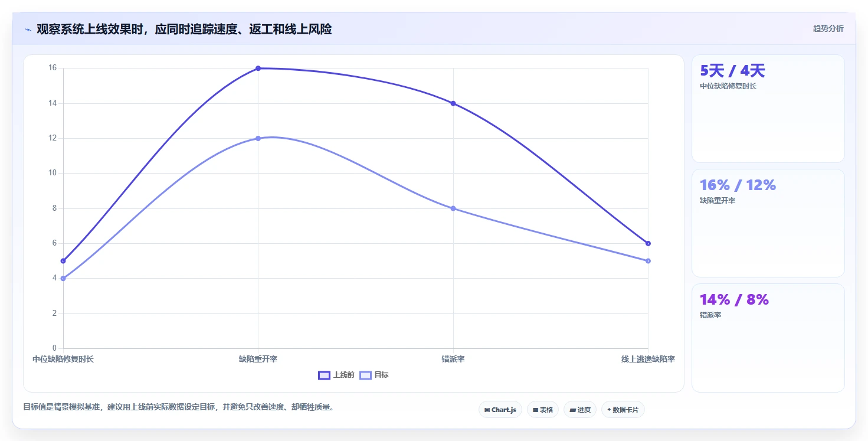Click the 数据卡片 tag

click(x=623, y=410)
